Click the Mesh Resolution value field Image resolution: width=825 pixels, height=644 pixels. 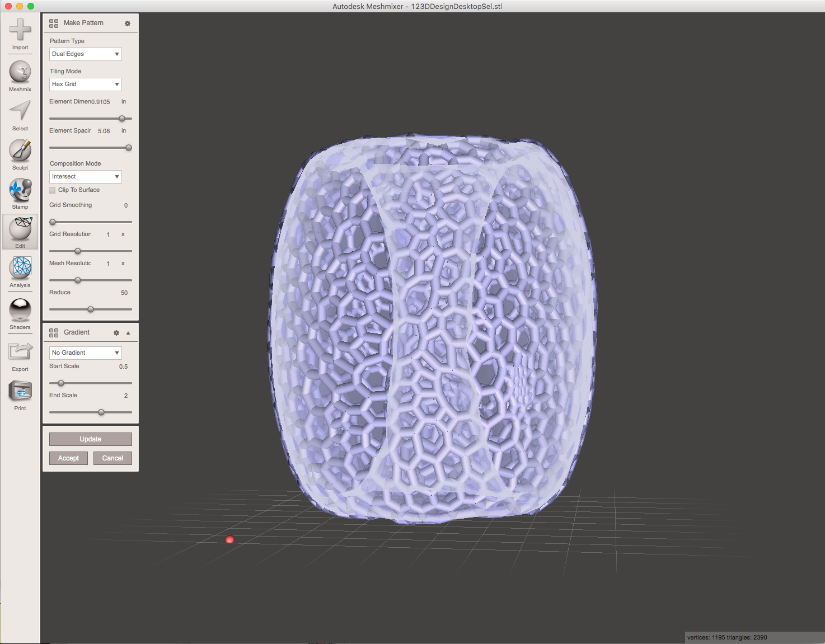tap(108, 264)
